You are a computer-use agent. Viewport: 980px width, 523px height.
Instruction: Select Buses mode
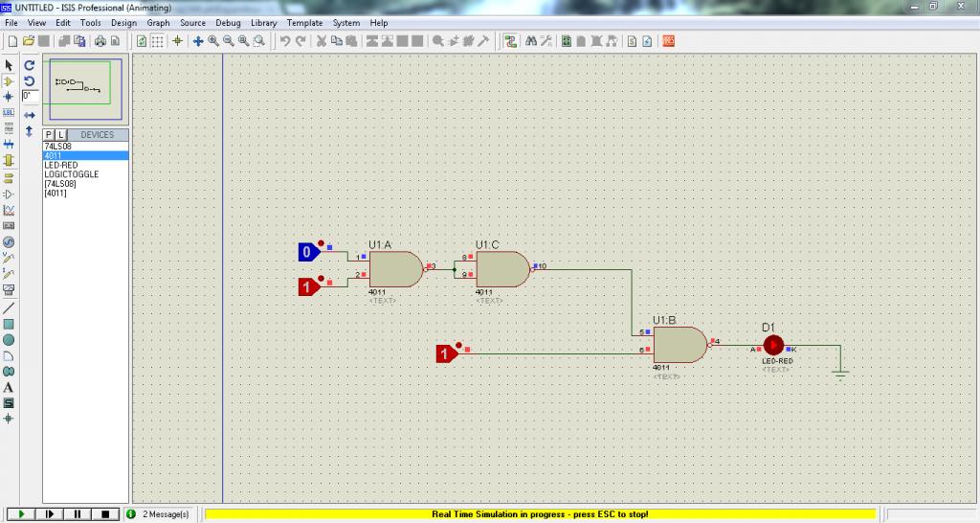tap(9, 145)
